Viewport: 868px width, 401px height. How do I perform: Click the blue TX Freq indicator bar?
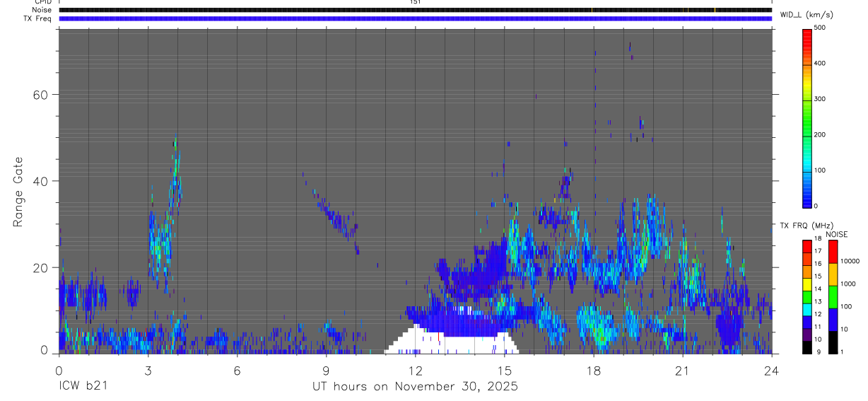(415, 19)
